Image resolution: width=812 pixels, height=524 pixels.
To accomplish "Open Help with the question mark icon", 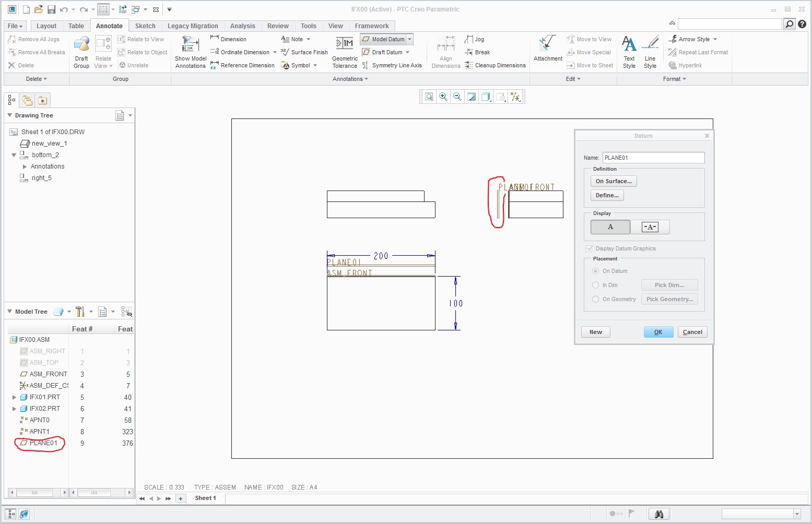I will coord(802,24).
